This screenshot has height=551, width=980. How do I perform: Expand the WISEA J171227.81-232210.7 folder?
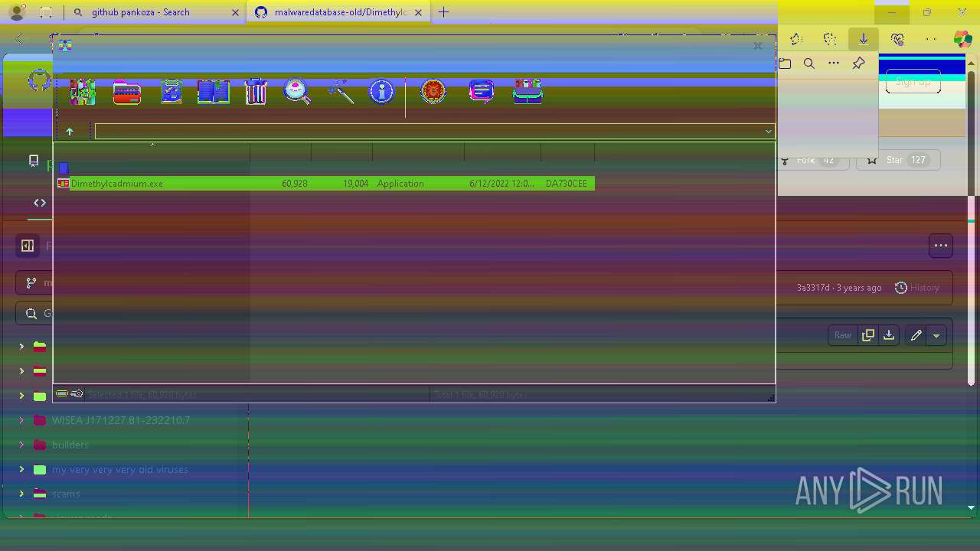[x=21, y=420]
